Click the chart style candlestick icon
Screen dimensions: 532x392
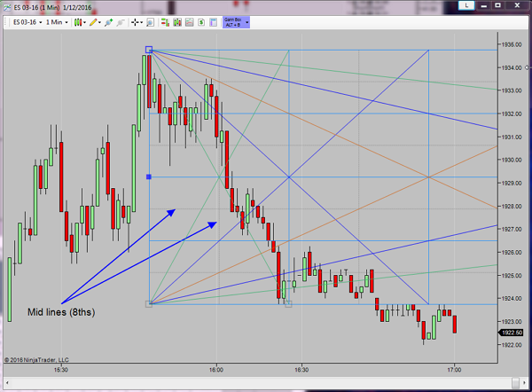point(78,22)
